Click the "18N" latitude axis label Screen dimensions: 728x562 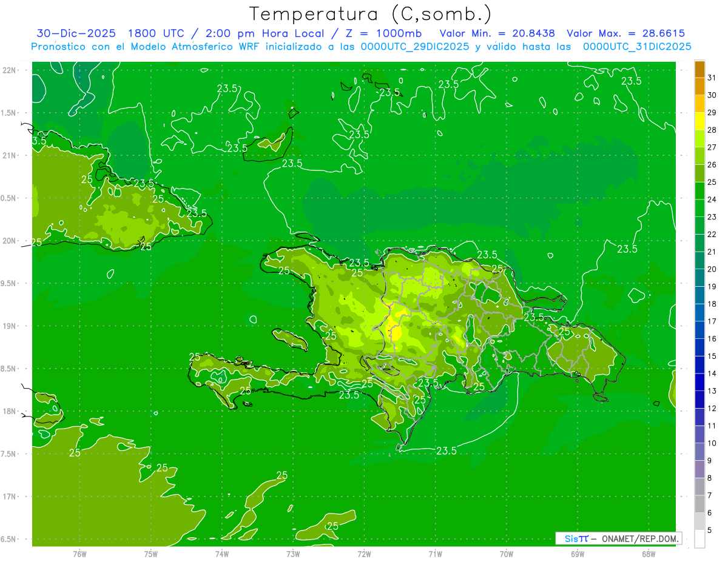click(9, 411)
